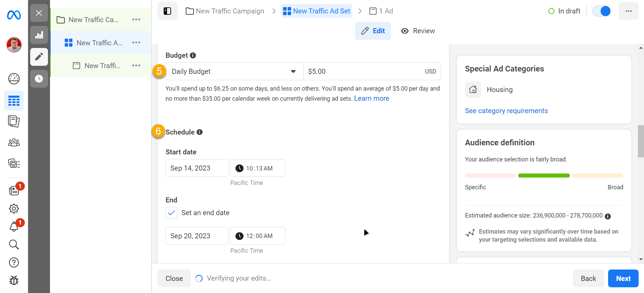Screen dimensions: 644x293
Task: Click the notifications bell icon
Action: coord(14,227)
